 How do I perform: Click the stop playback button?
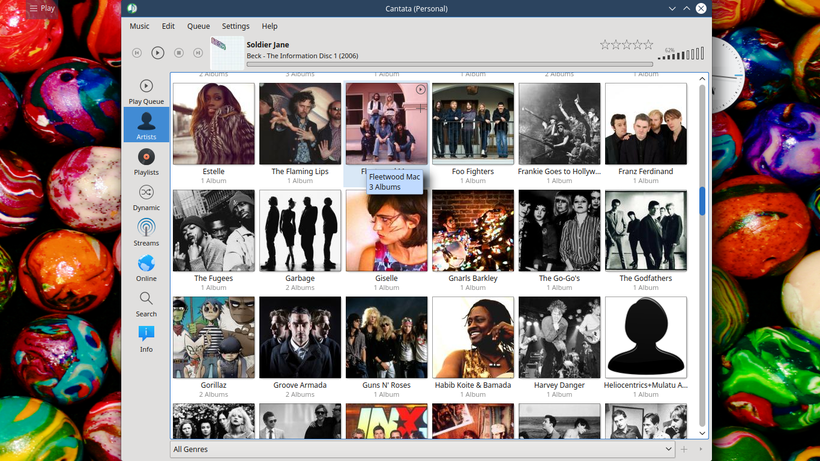179,53
